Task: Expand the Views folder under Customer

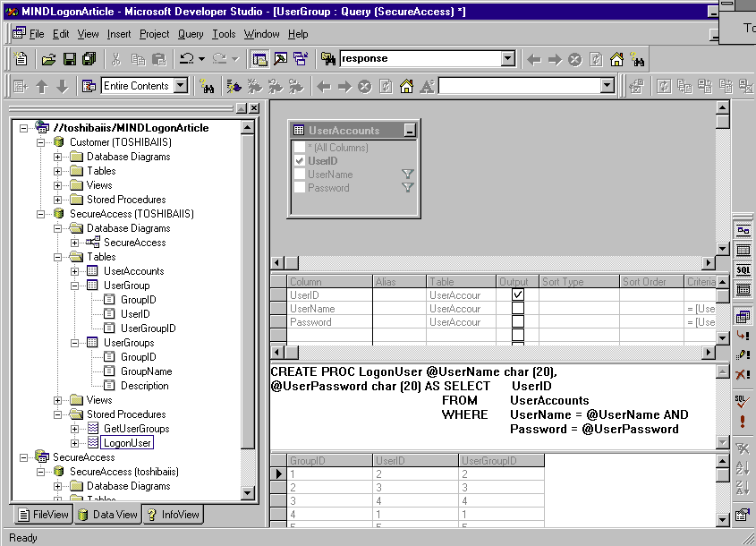Action: [x=58, y=185]
